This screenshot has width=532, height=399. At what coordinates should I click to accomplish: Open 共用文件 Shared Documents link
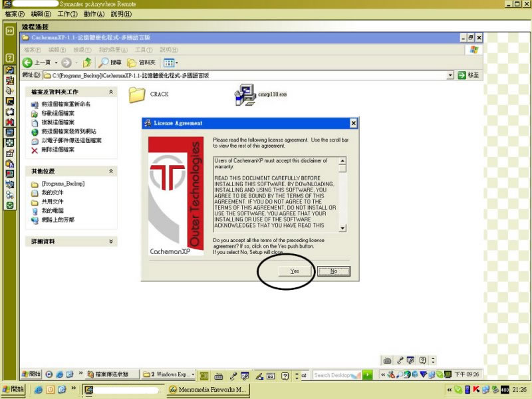coord(53,202)
